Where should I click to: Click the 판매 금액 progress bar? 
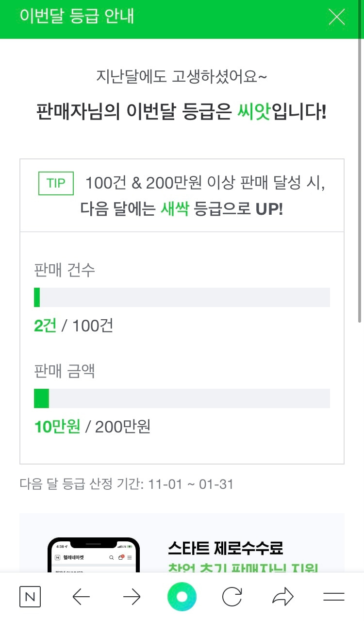[182, 398]
